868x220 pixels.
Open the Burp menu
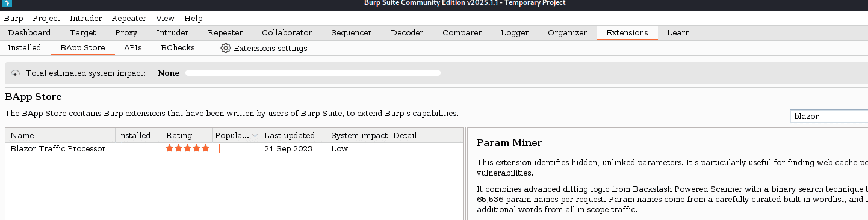[x=13, y=19]
